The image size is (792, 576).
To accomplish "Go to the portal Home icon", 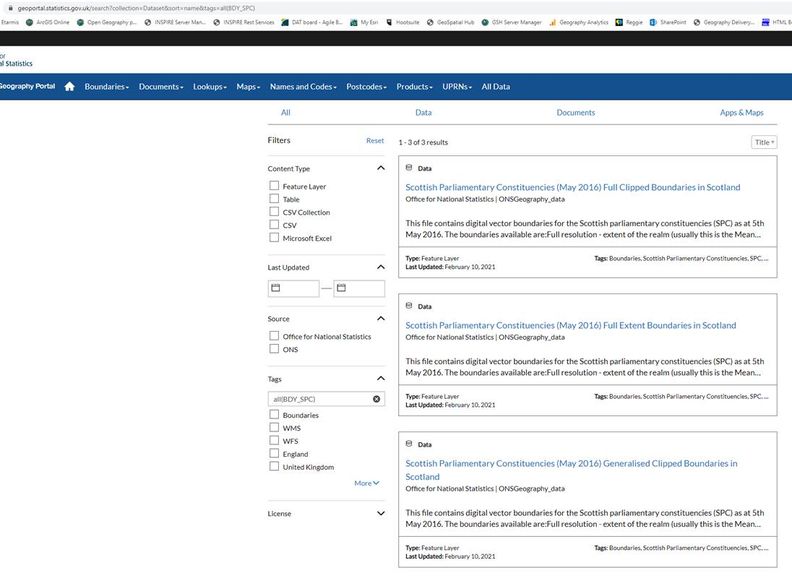I will click(70, 86).
